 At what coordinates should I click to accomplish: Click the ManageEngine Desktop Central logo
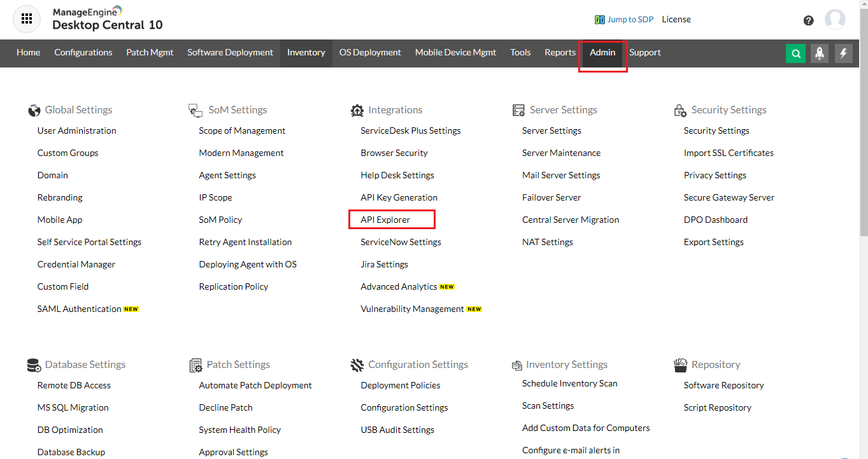pos(107,19)
